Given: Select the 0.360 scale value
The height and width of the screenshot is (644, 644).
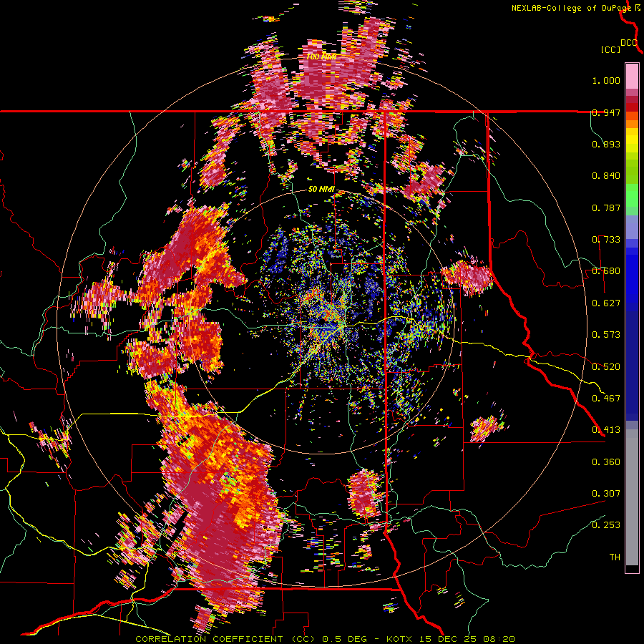Looking at the screenshot, I should pos(606,462).
